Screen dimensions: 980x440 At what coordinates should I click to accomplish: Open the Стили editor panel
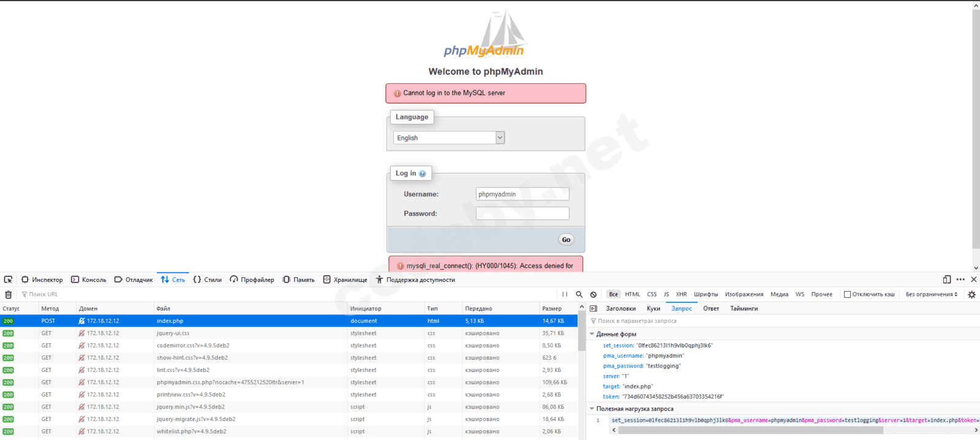pos(208,279)
